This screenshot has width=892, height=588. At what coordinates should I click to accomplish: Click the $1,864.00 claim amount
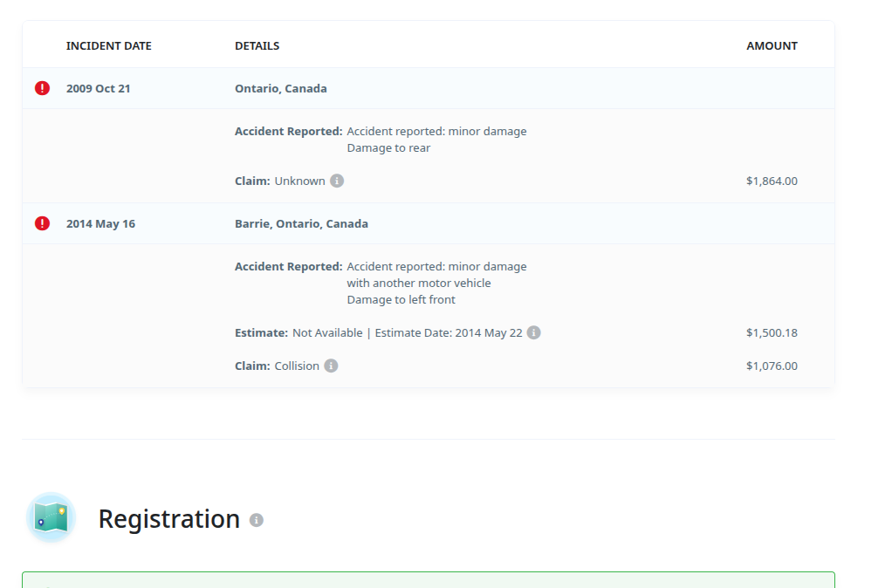(772, 181)
